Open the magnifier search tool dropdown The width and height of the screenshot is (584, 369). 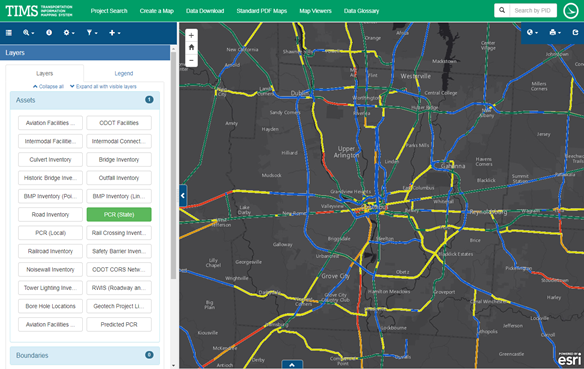28,33
